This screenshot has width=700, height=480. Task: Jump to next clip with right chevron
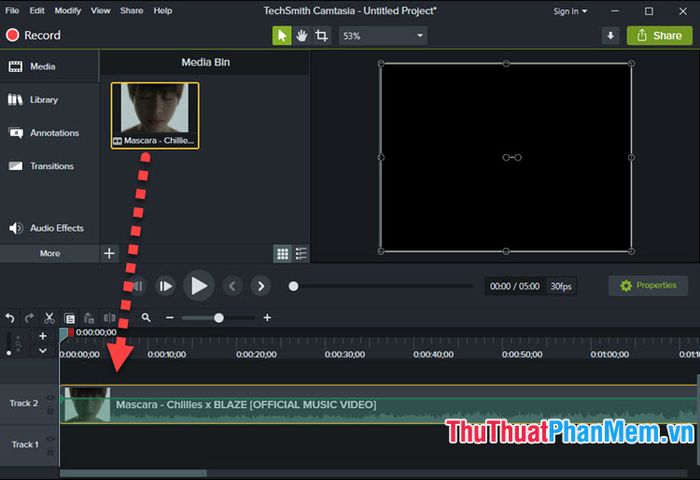coord(261,286)
